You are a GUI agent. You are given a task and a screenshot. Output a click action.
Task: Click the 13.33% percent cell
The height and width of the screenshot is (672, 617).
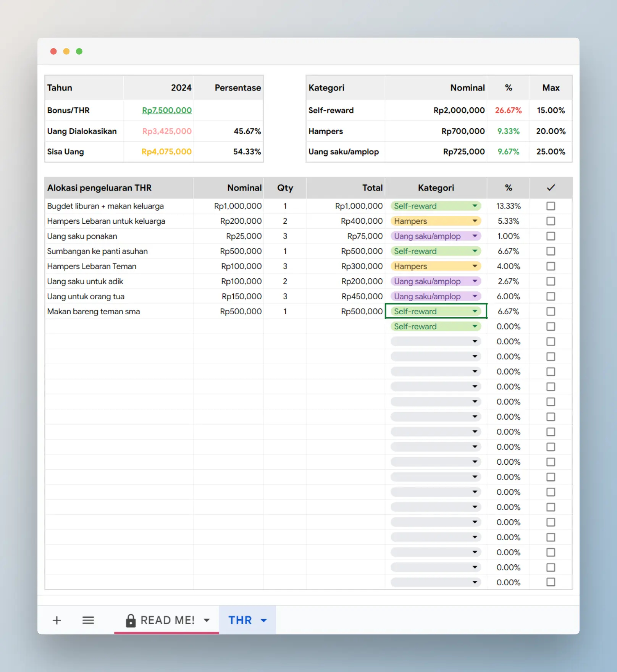(508, 206)
